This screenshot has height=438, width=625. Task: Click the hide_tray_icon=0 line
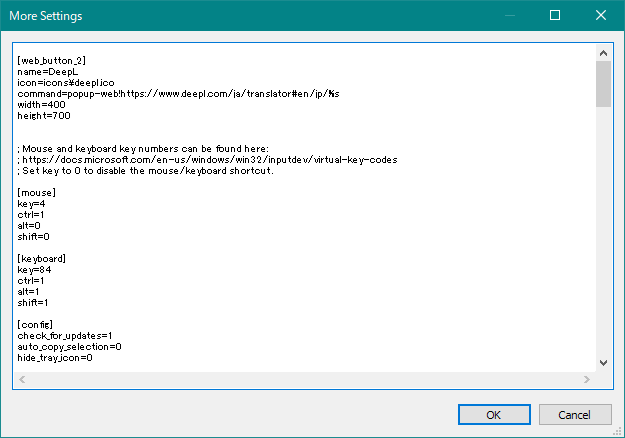[55, 357]
